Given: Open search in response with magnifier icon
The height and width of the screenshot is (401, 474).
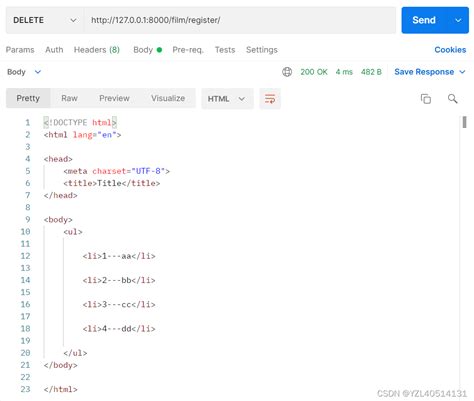Looking at the screenshot, I should pyautogui.click(x=452, y=99).
